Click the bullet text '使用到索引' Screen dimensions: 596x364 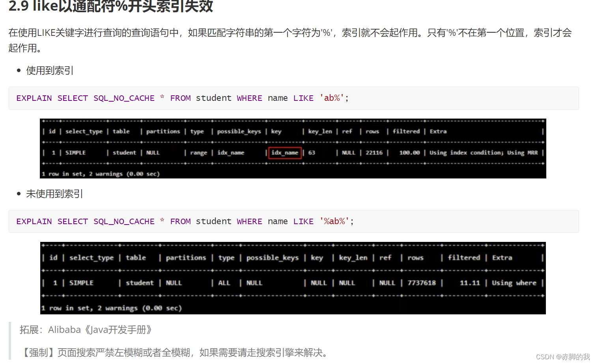click(50, 71)
